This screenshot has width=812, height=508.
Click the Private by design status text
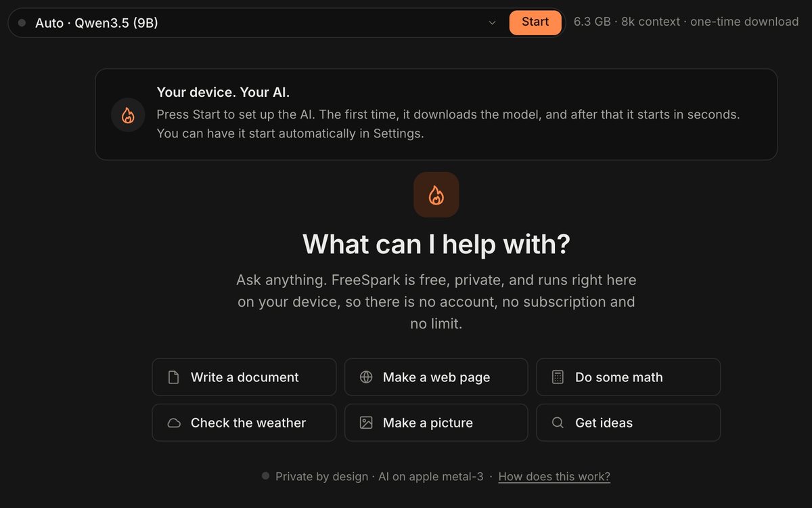pos(380,477)
